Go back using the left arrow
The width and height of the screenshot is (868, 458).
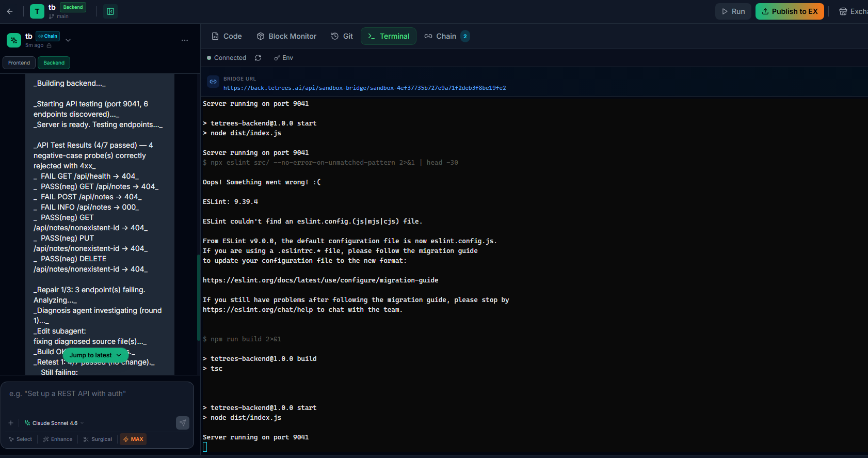click(x=10, y=11)
